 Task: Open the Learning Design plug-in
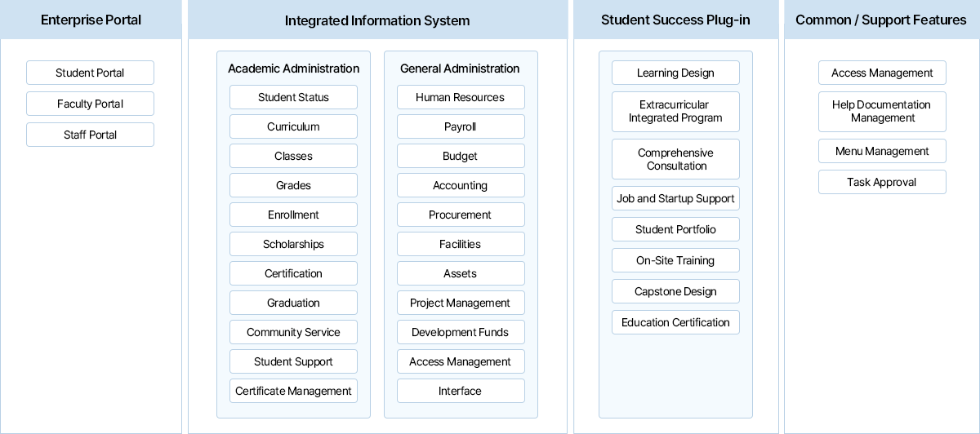(x=675, y=73)
